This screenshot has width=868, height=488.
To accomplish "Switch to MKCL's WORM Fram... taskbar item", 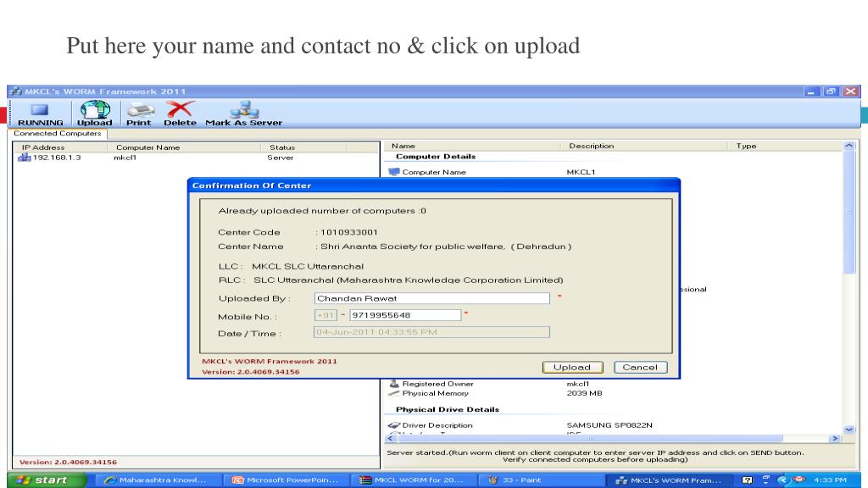I will pos(668,480).
